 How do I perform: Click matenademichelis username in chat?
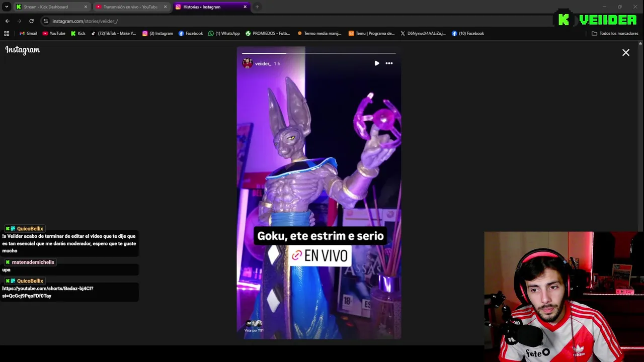[33, 262]
